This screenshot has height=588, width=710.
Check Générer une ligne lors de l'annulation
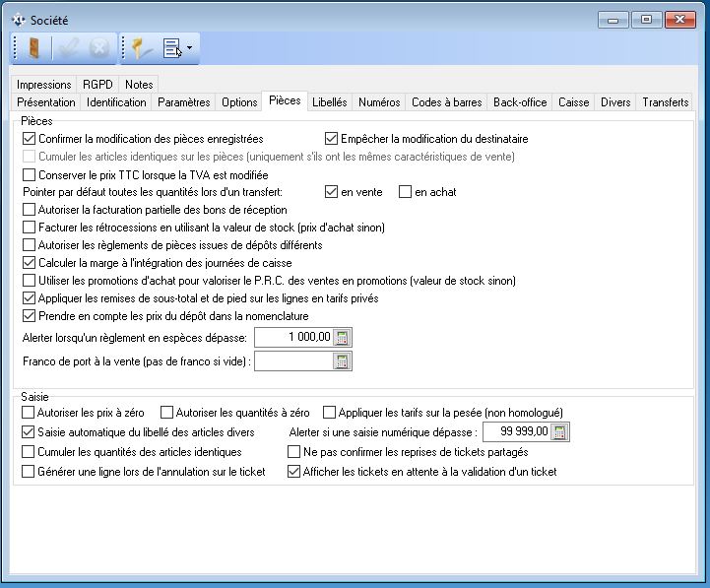tap(29, 472)
